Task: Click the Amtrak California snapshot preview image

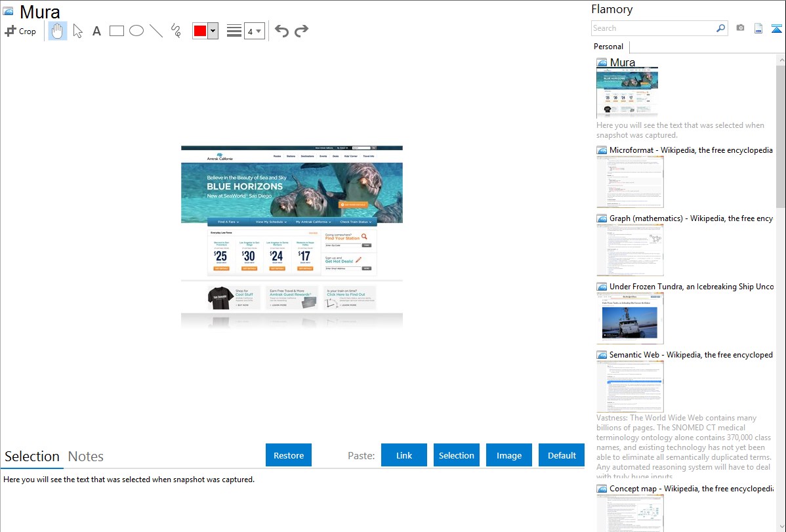Action: 292,237
